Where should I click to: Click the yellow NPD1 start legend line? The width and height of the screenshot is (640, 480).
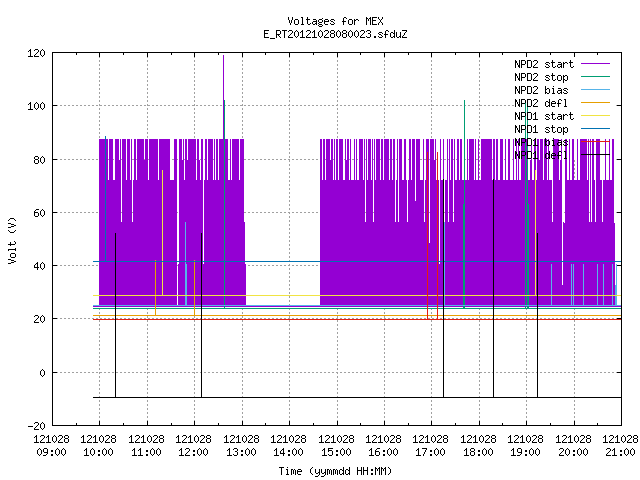pyautogui.click(x=595, y=116)
